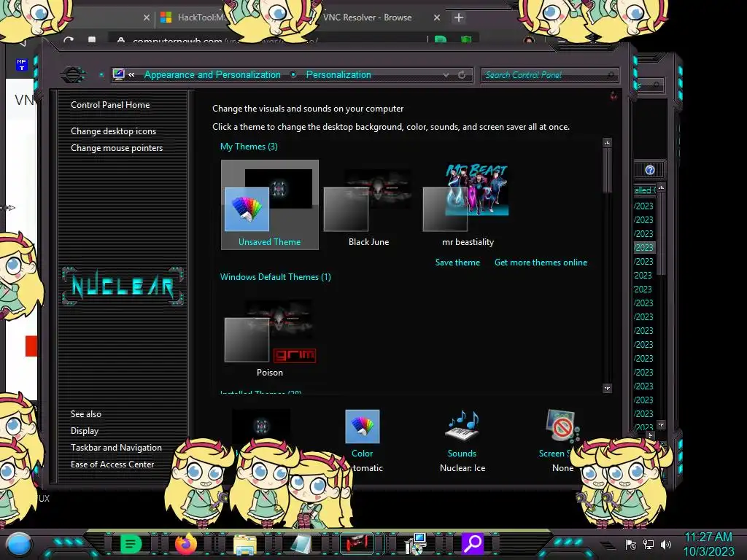Screen dimensions: 747x560
Task: Open Change mouse pointers
Action: [x=117, y=147]
